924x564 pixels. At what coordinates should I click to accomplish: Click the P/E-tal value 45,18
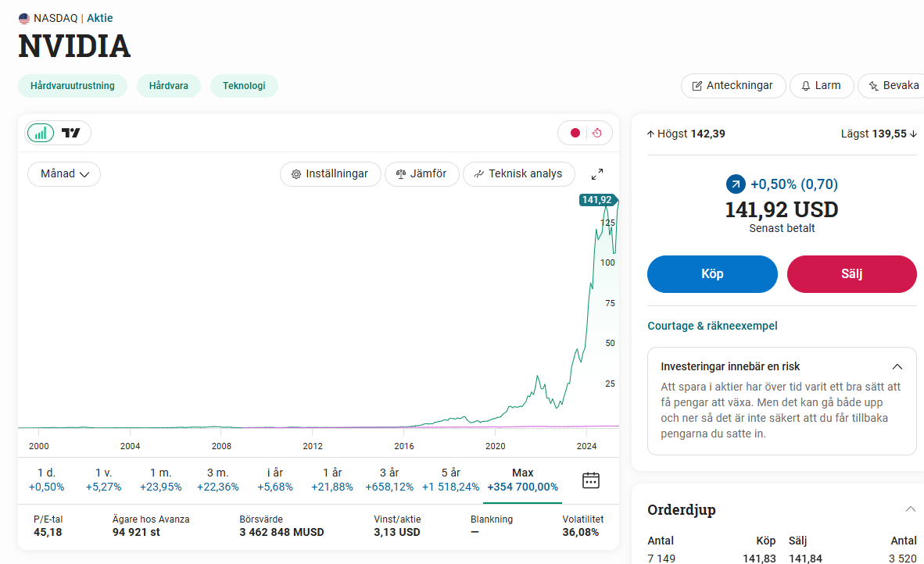coord(48,532)
